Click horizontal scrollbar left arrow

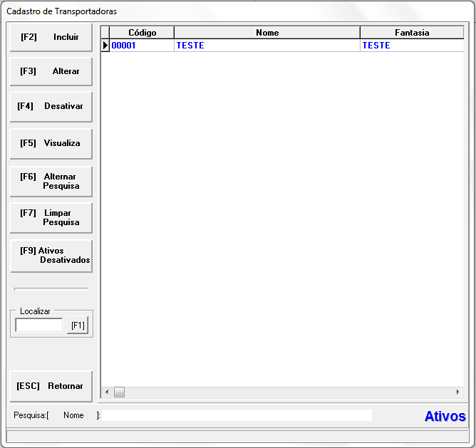point(107,392)
